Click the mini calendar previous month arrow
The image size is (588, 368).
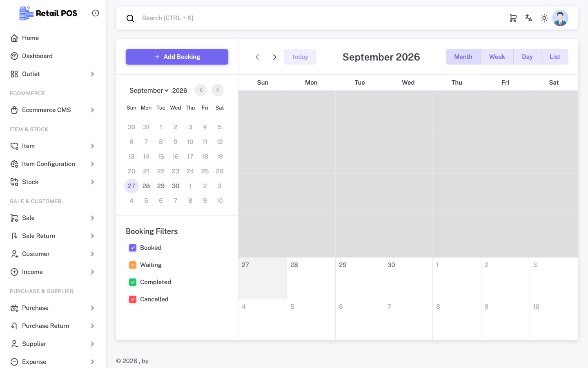[200, 90]
